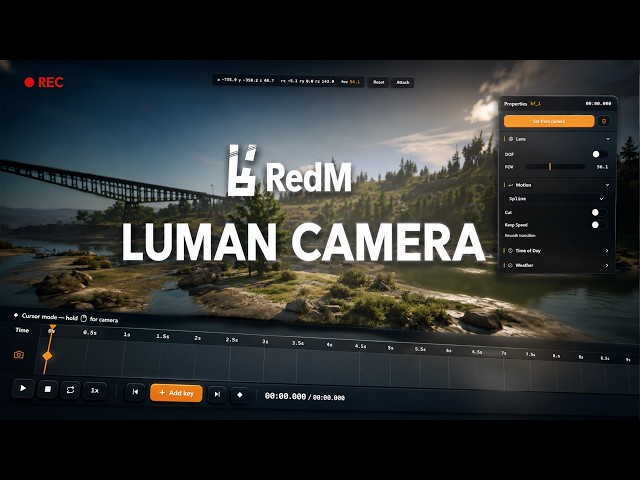640x480 pixels.
Task: Click Set from camera button
Action: (549, 121)
